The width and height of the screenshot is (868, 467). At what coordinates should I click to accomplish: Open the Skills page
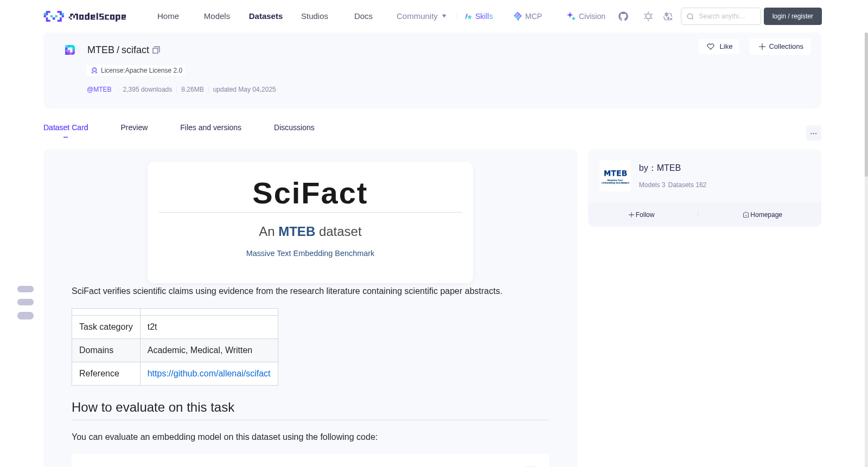pyautogui.click(x=478, y=16)
